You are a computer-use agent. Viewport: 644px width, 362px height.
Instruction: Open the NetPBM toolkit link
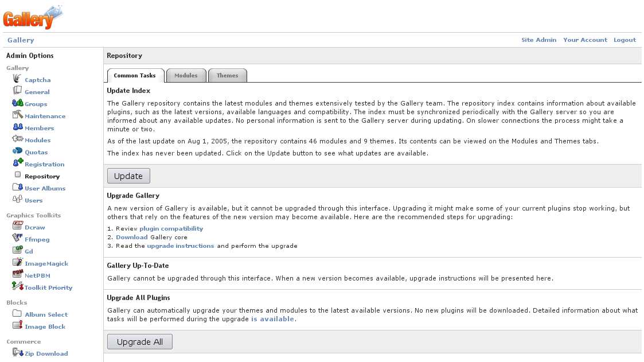click(37, 276)
